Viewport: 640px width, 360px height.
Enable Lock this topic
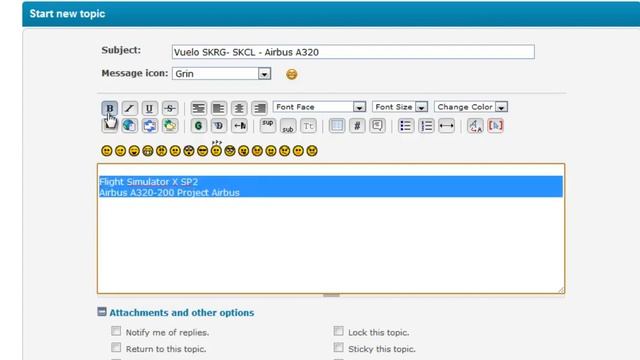(x=338, y=331)
